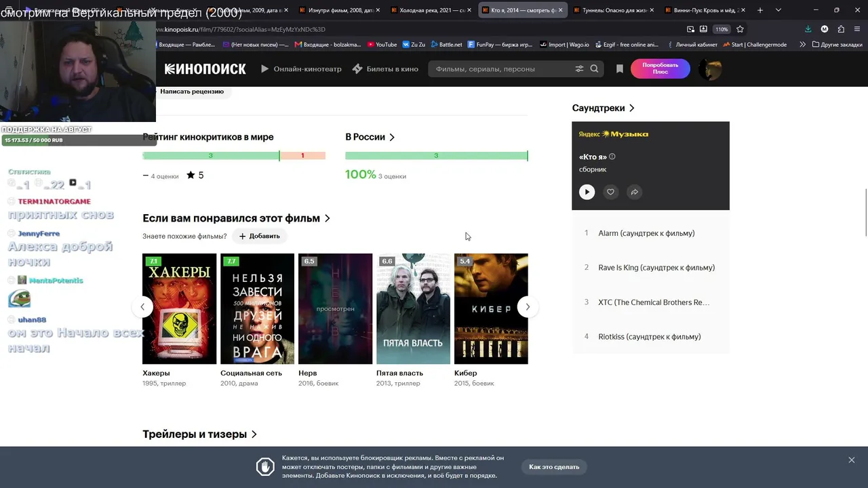This screenshot has height=488, width=868.
Task: Switch to Винни-Пух: Кровь и мёд tab
Action: (705, 10)
